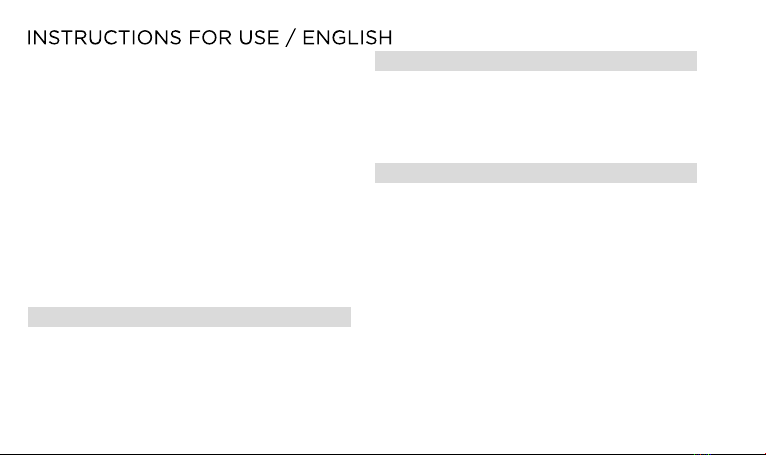This screenshot has height=455, width=766.
Task: Click the letter I starting INSTRUCTIONS
Action: [x=29, y=38]
